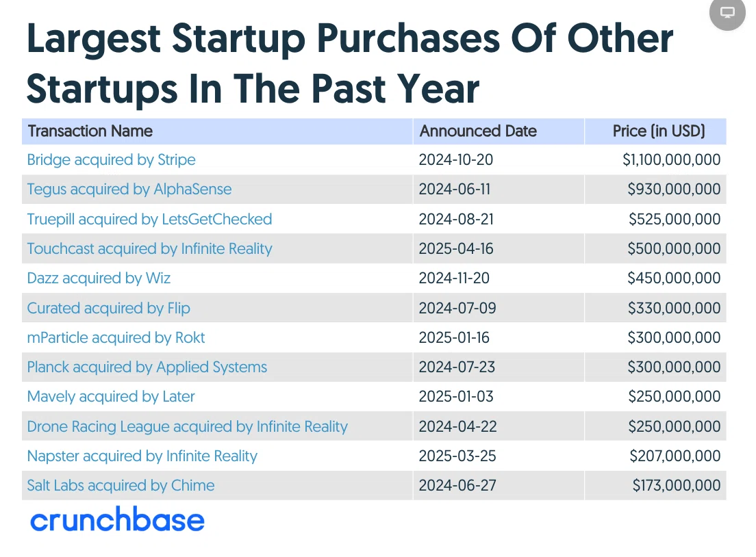
Task: Open Touchcast acquired by Infinite Reality link
Action: point(149,248)
